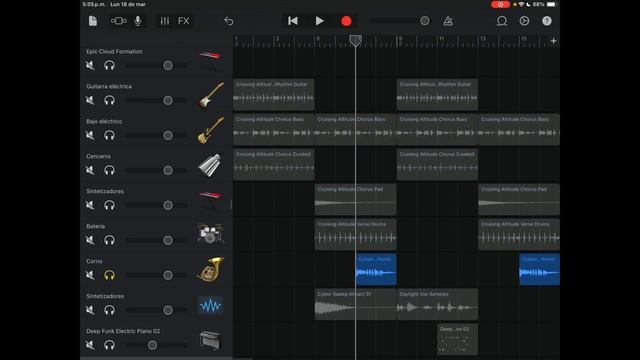The width and height of the screenshot is (640, 360).
Task: Open the Loop Browser
Action: (502, 21)
